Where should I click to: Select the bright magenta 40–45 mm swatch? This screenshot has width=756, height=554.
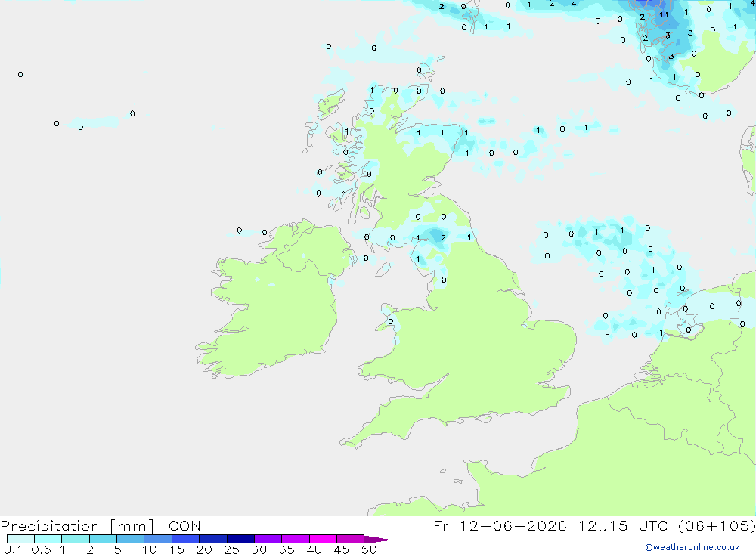tap(323, 539)
